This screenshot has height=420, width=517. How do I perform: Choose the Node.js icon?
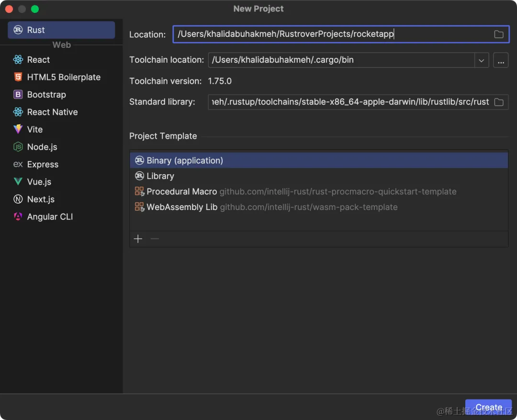[18, 146]
